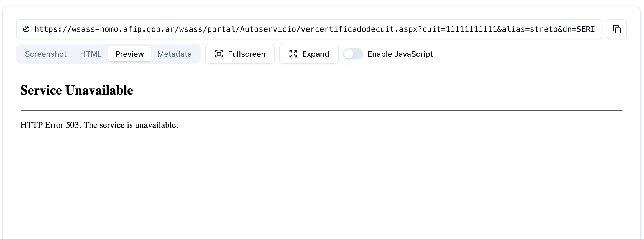This screenshot has height=239, width=644.
Task: Click the Enable JavaScript label
Action: [400, 54]
